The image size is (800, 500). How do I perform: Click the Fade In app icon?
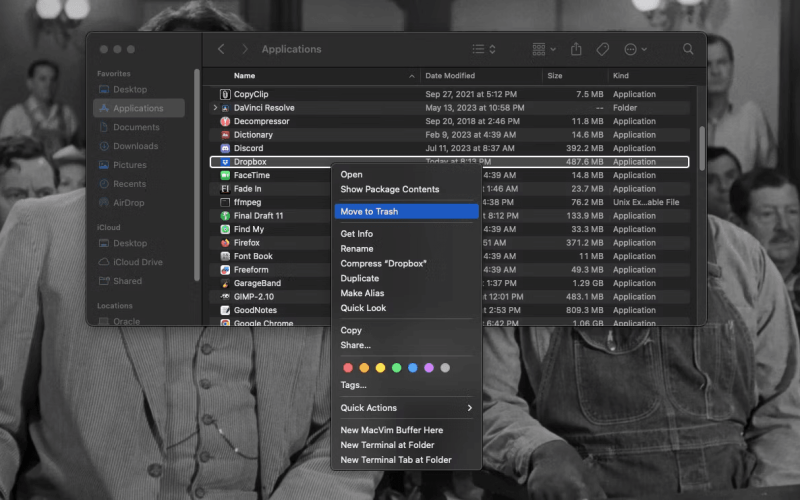tap(225, 189)
